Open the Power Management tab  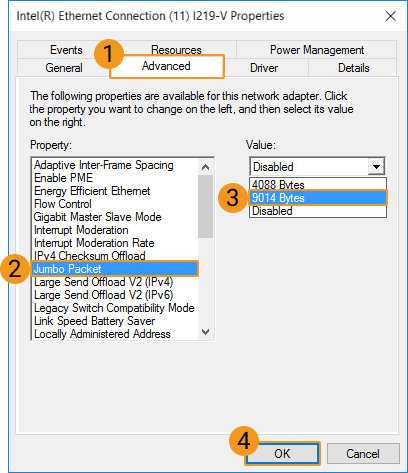[x=317, y=50]
